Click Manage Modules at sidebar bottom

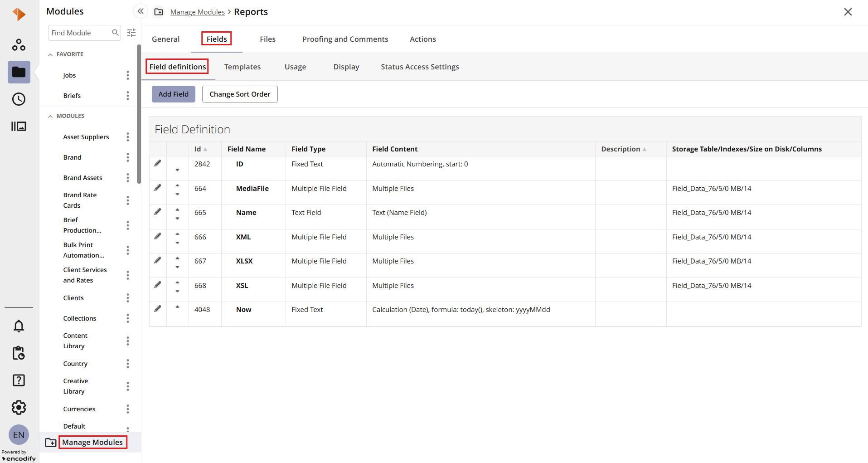point(92,442)
